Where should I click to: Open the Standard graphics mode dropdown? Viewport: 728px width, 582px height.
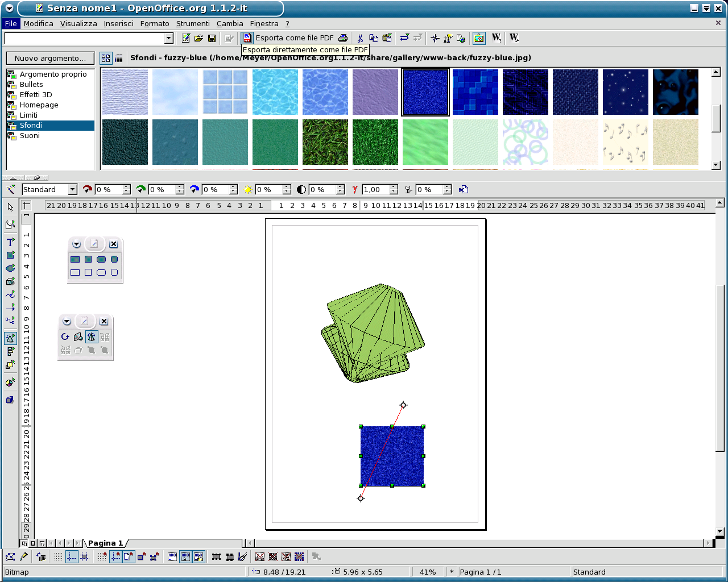[x=72, y=190]
